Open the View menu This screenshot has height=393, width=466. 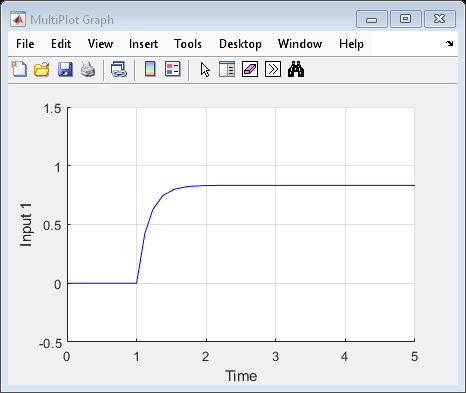point(100,44)
